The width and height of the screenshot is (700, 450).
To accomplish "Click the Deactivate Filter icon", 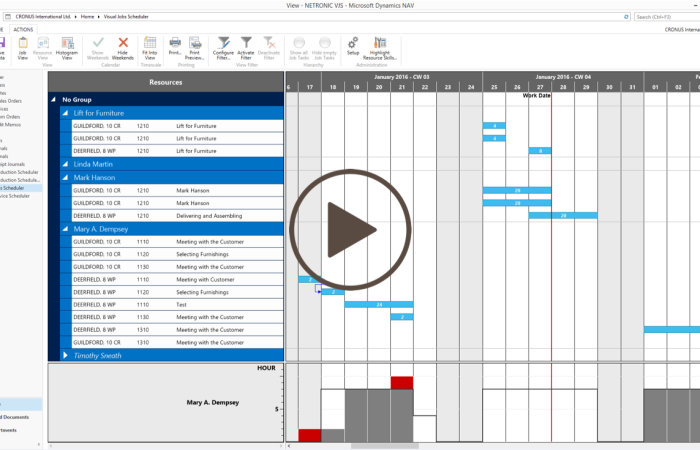I will (269, 43).
